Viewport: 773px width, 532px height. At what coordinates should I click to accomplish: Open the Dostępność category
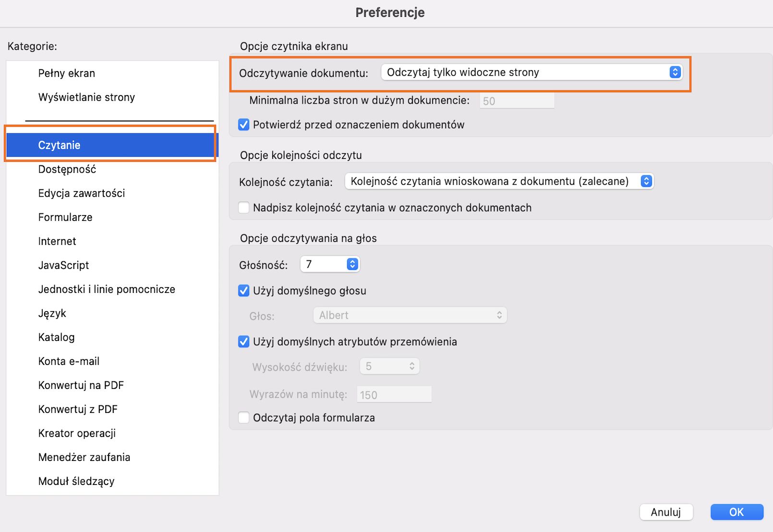point(67,169)
